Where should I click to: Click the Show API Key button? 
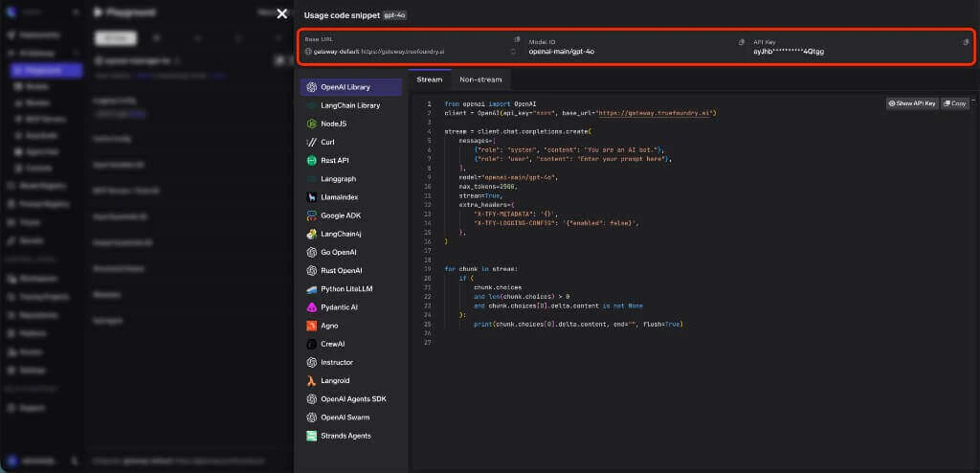coord(912,103)
